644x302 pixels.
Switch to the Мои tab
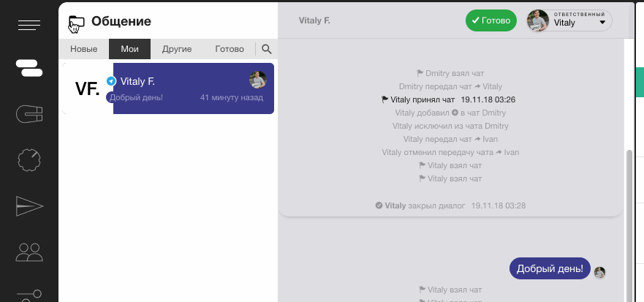(129, 50)
